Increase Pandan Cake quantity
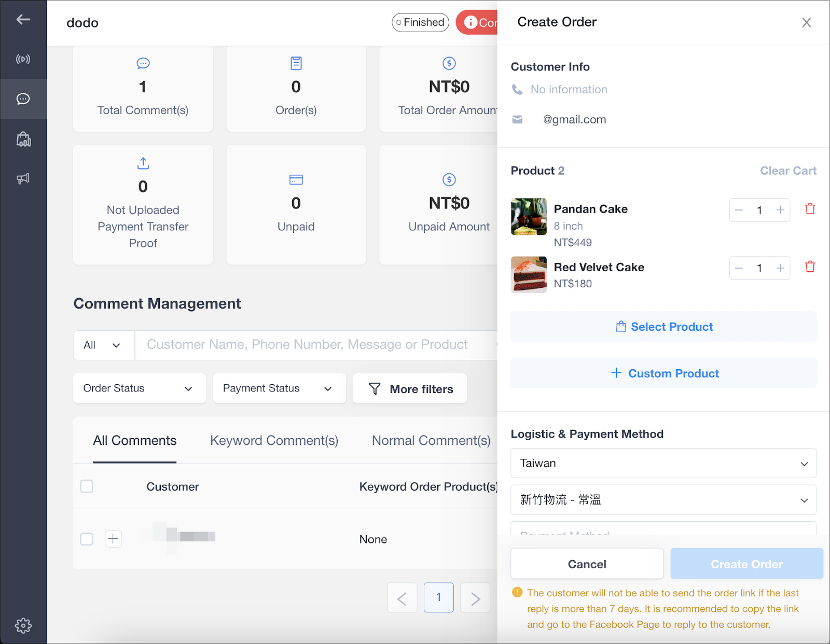The width and height of the screenshot is (830, 644). [x=780, y=210]
